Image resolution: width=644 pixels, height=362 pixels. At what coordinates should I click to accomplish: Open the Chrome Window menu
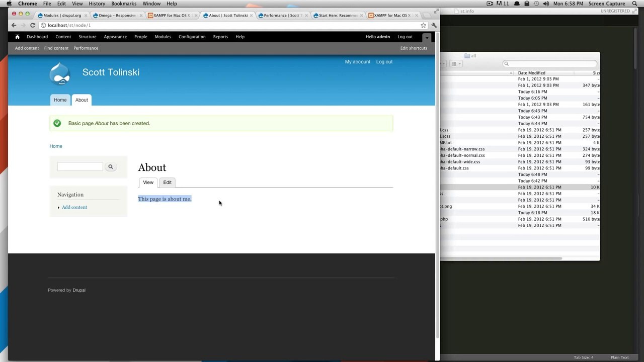pos(151,4)
